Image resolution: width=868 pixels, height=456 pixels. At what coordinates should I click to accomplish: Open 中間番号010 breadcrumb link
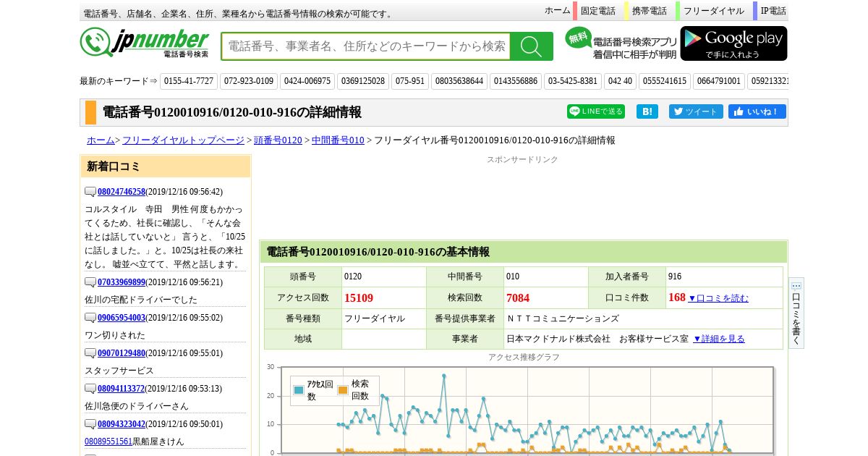coord(338,140)
